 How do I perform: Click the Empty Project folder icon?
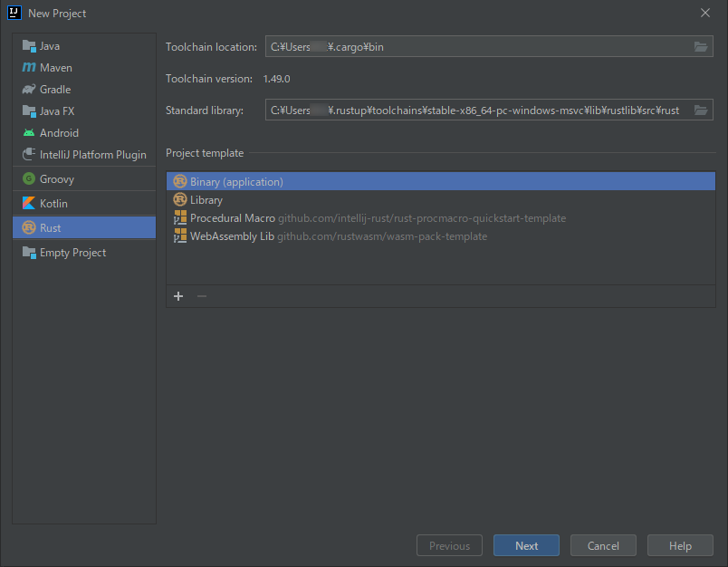pyautogui.click(x=29, y=253)
